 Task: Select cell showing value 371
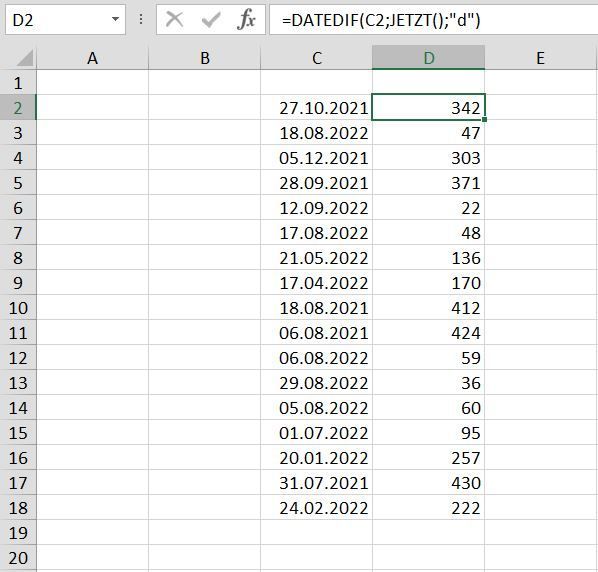point(429,183)
